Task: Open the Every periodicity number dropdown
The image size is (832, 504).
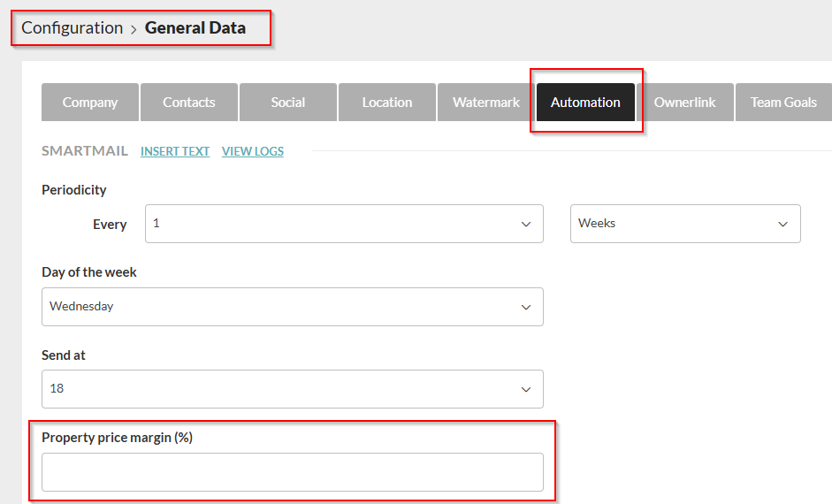Action: pyautogui.click(x=344, y=224)
